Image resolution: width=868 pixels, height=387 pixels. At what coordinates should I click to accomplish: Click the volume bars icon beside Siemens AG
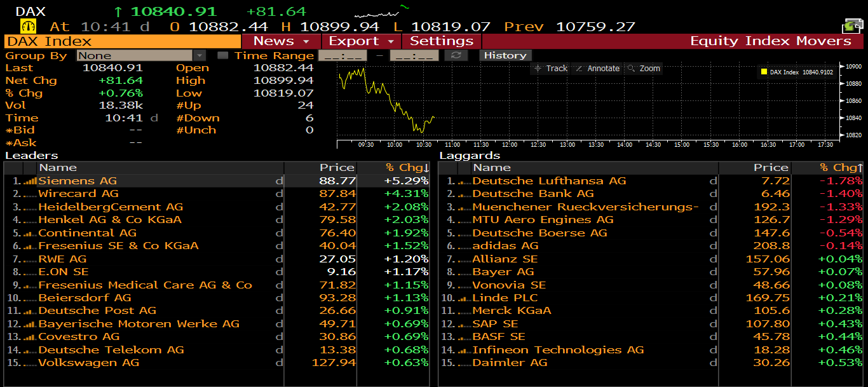pos(30,181)
